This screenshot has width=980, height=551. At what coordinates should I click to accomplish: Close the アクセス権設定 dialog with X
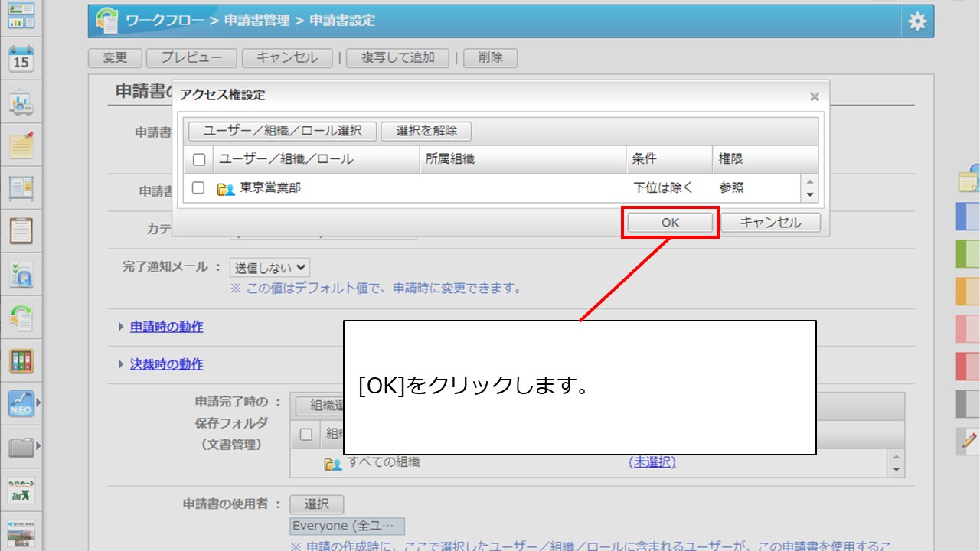815,96
